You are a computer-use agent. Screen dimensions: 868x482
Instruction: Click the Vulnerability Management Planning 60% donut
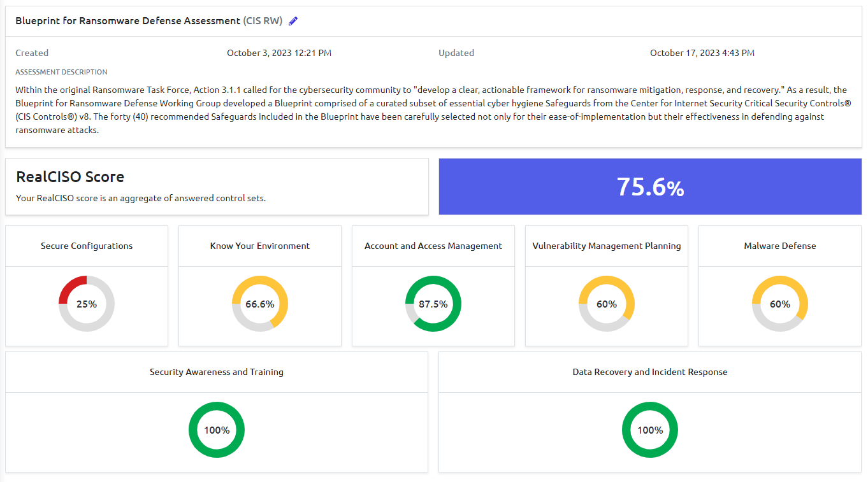click(607, 304)
